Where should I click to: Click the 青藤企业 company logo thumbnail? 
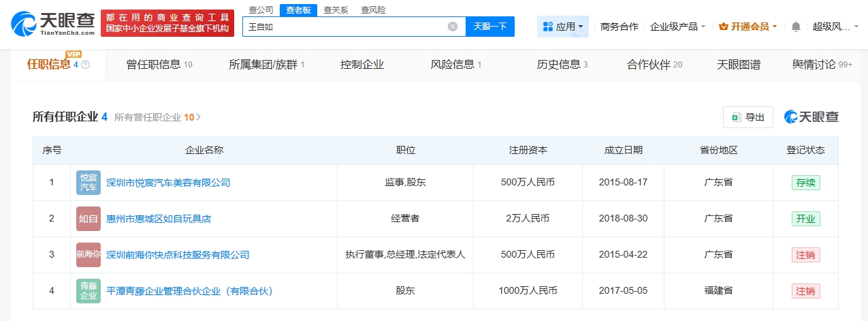[89, 291]
